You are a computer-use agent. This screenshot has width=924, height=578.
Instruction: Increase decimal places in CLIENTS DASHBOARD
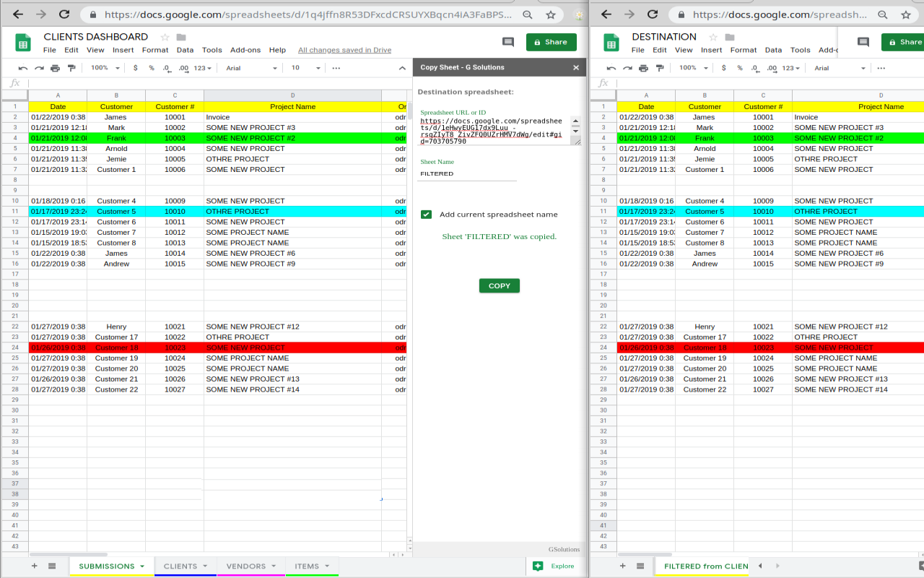[x=183, y=68]
